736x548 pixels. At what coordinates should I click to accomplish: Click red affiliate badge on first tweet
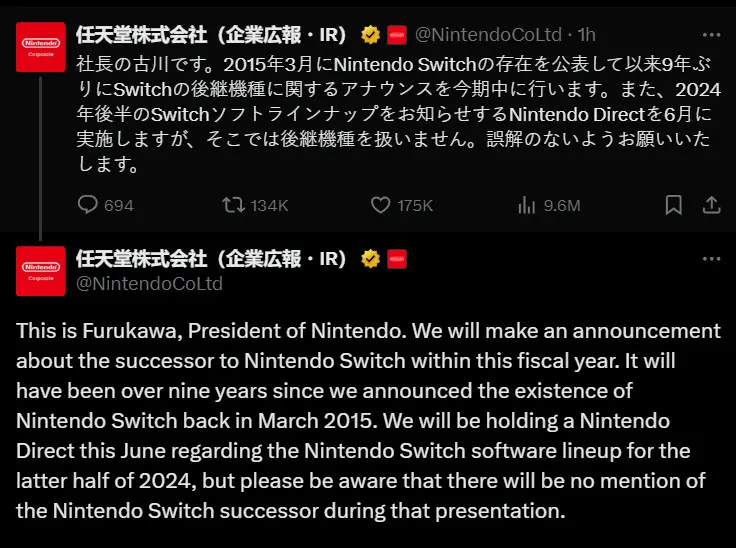coord(397,35)
